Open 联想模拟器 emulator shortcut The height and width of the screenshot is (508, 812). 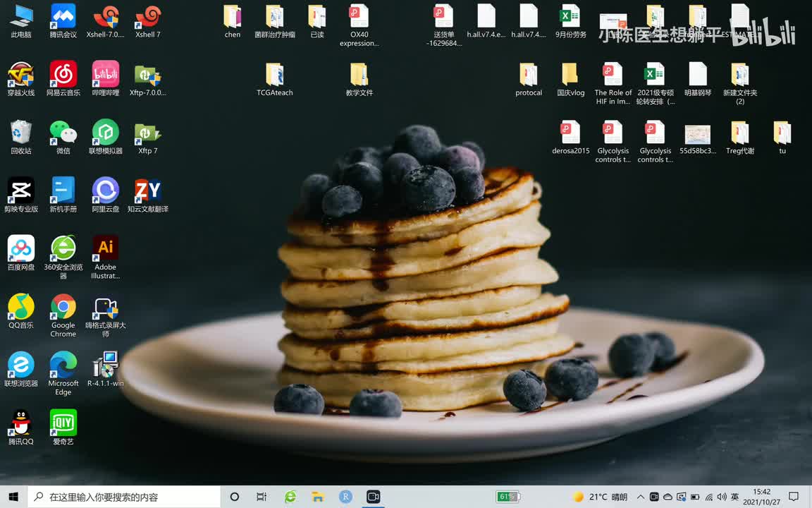pyautogui.click(x=106, y=138)
